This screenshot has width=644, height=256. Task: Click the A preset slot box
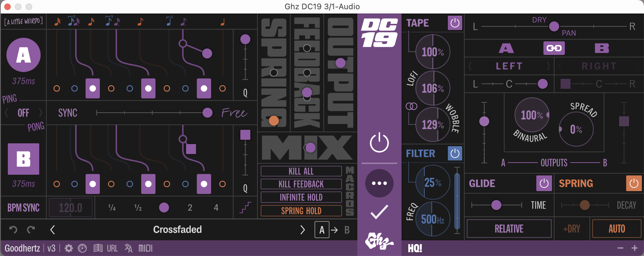pos(322,230)
